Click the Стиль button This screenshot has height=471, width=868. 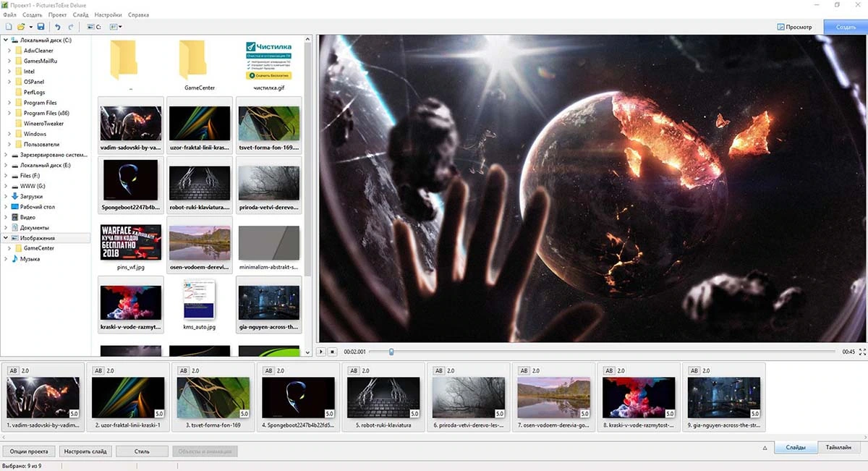pyautogui.click(x=142, y=451)
